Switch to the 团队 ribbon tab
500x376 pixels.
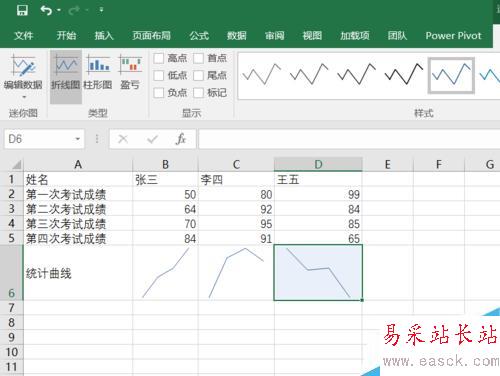[x=397, y=35]
